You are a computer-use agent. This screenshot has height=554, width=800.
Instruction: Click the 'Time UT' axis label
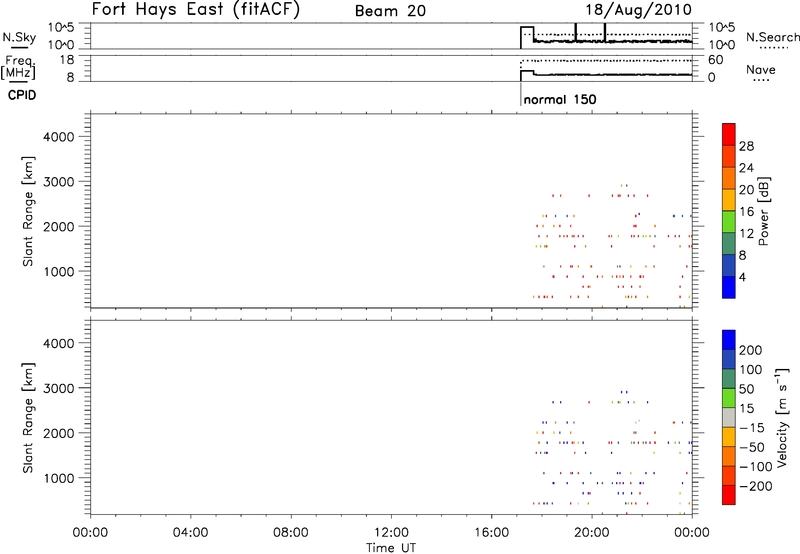tap(391, 548)
